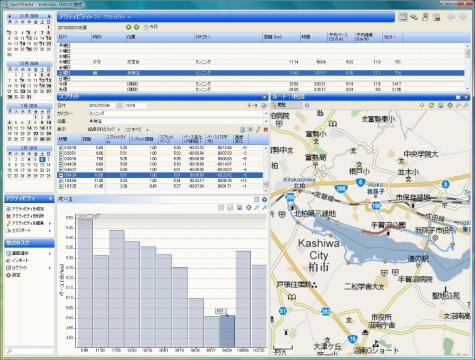Click the pencil edit icon above splits table

click(258, 129)
